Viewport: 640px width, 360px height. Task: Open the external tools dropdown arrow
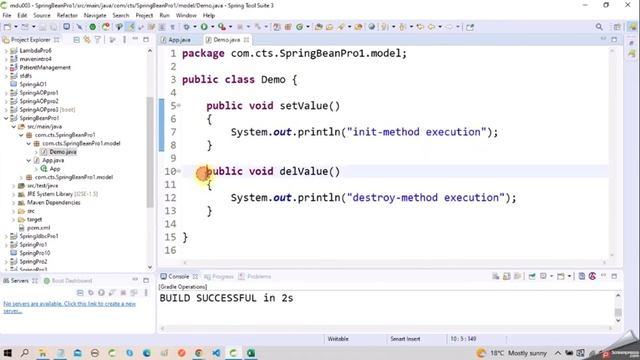click(x=230, y=27)
